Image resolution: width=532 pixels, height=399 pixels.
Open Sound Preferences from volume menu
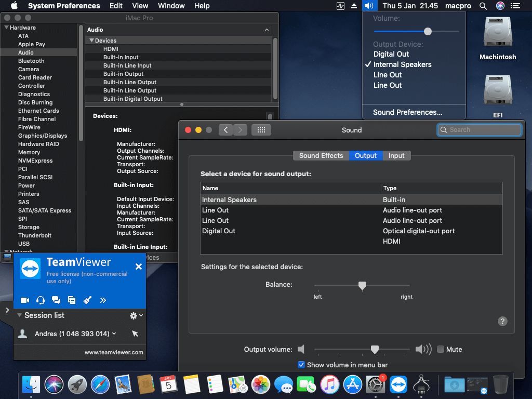pyautogui.click(x=407, y=112)
